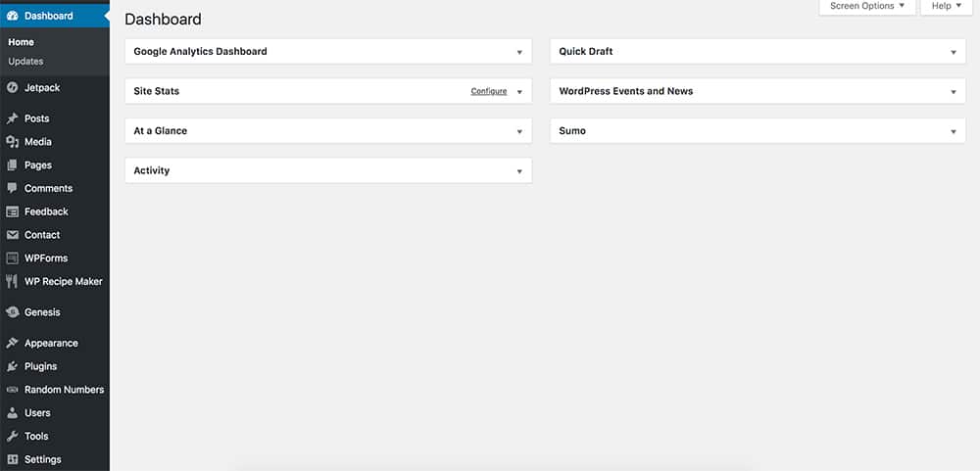Click the Settings sliders icon
This screenshot has height=471, width=980.
(x=12, y=460)
